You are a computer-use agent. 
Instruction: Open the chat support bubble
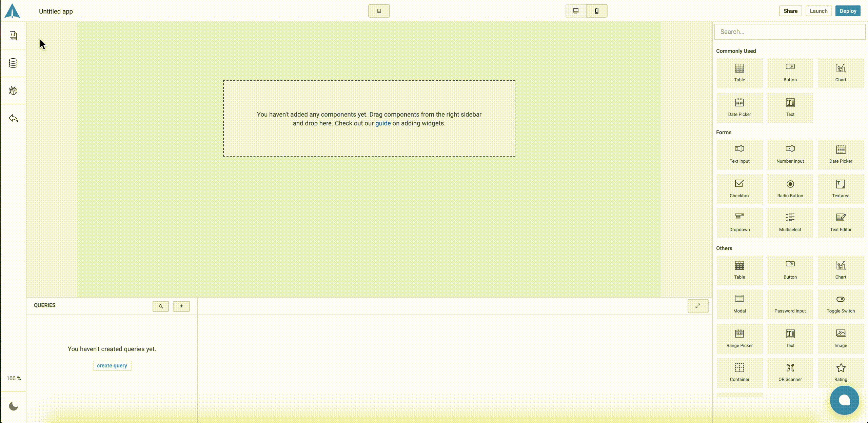point(844,400)
